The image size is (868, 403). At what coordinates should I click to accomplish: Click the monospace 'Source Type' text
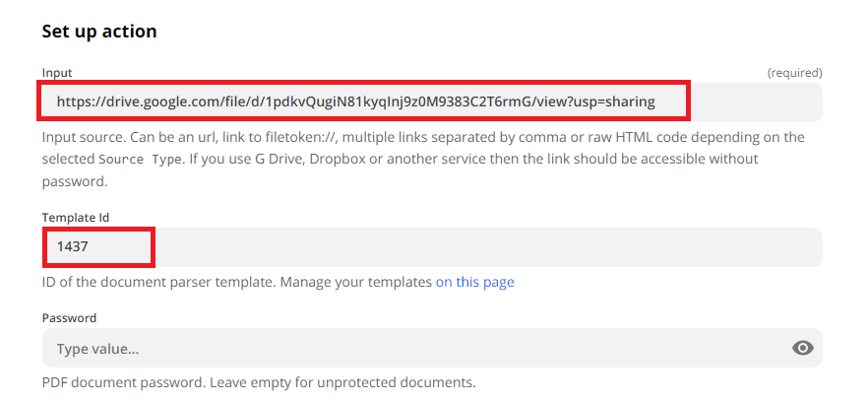click(141, 159)
